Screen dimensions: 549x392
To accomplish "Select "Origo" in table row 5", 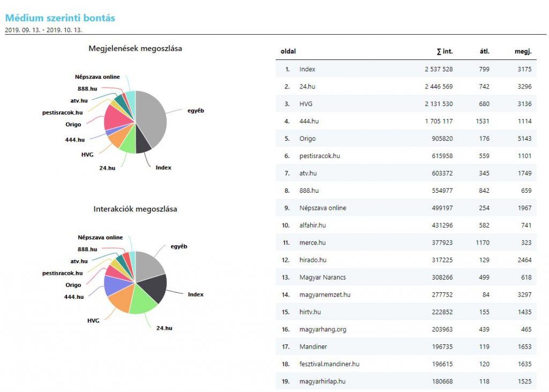I will [x=307, y=139].
